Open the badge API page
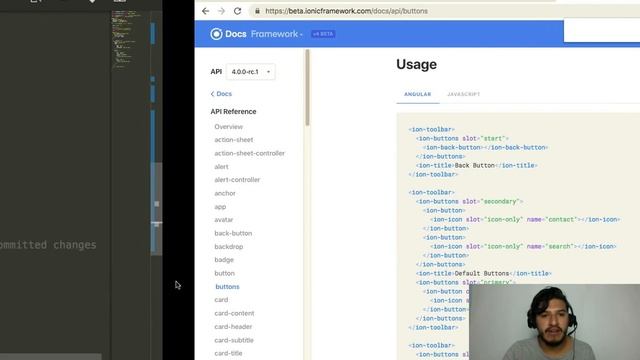This screenshot has width=640, height=360. (224, 260)
